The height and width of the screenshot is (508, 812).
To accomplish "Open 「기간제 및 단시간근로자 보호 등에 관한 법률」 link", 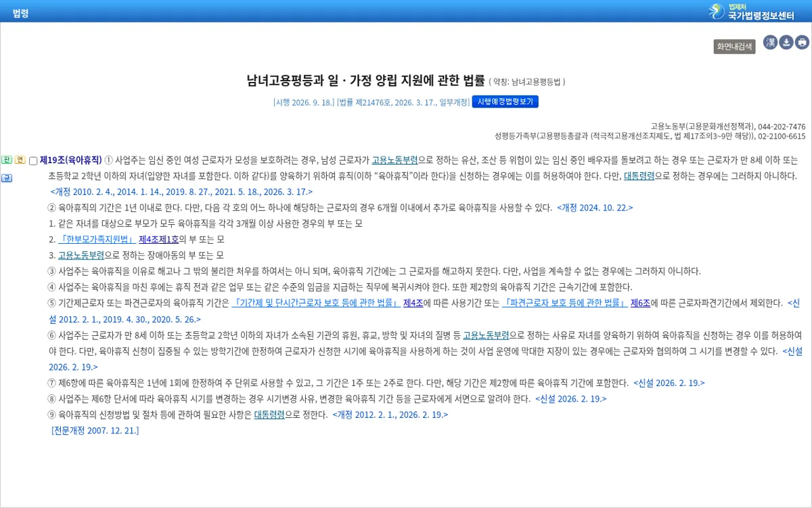I will 316,303.
